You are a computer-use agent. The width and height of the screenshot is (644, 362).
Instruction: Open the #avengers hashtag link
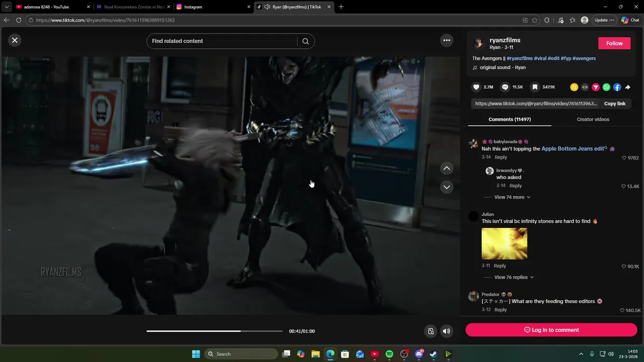584,58
